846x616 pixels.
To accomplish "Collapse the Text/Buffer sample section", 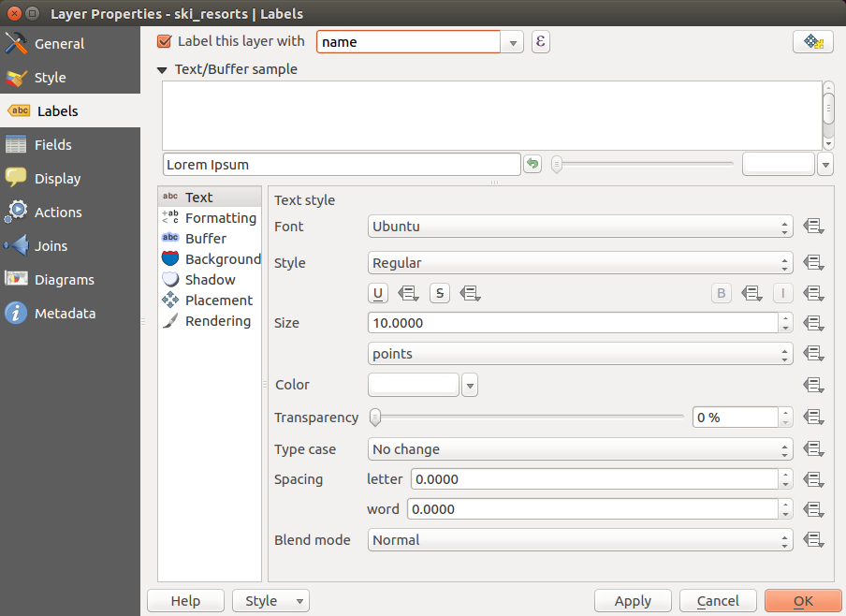I will click(163, 69).
